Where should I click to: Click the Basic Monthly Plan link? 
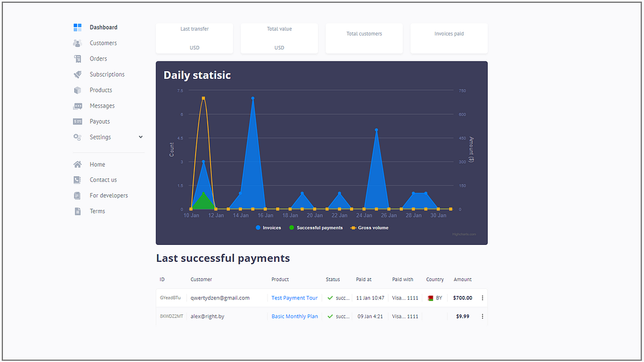tap(295, 316)
